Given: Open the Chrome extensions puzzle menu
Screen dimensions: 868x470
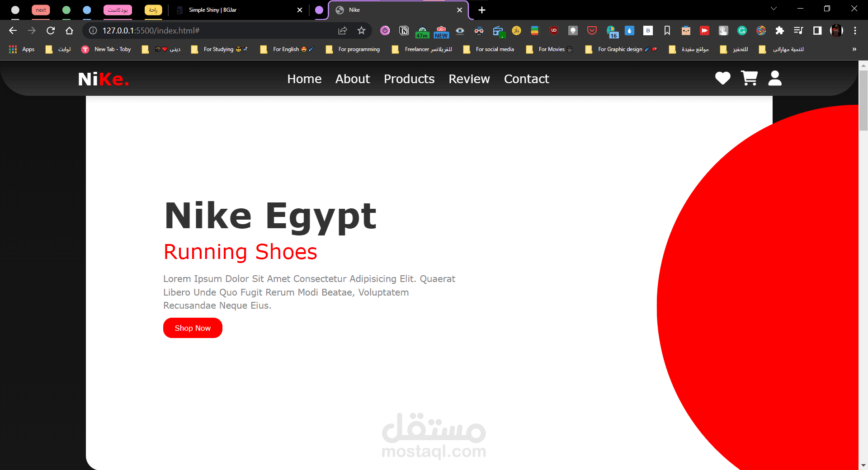Looking at the screenshot, I should [779, 30].
